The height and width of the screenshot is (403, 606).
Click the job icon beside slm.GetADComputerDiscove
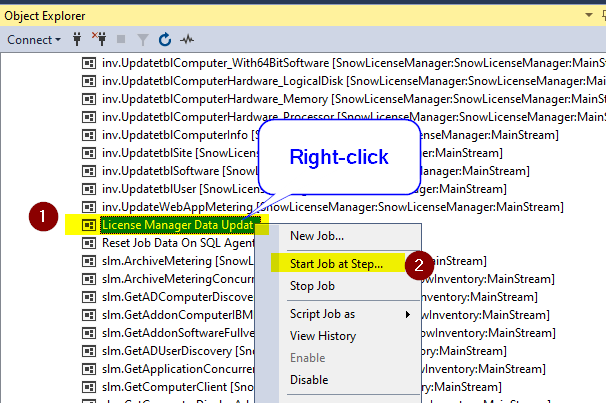click(89, 297)
